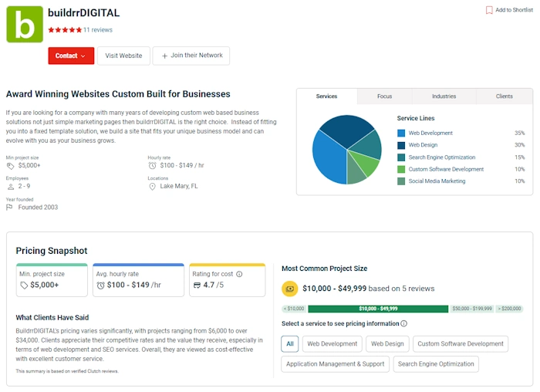Image resolution: width=540 pixels, height=392 pixels.
Task: Click the Social Media Marketing legend square
Action: [401, 181]
